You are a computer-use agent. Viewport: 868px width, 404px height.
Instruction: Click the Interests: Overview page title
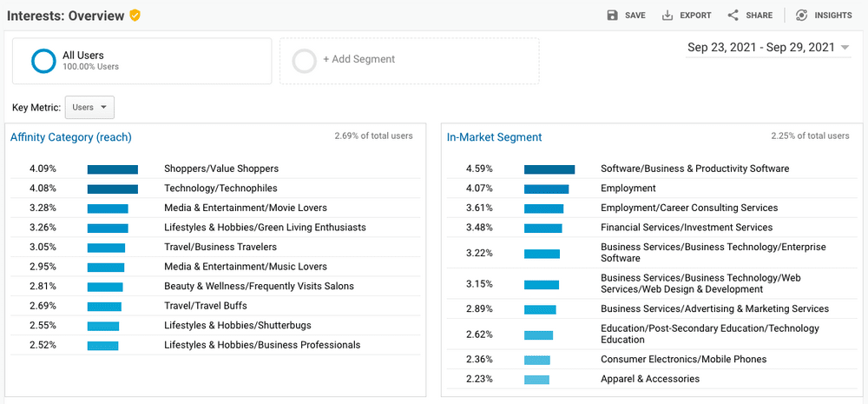[x=65, y=16]
